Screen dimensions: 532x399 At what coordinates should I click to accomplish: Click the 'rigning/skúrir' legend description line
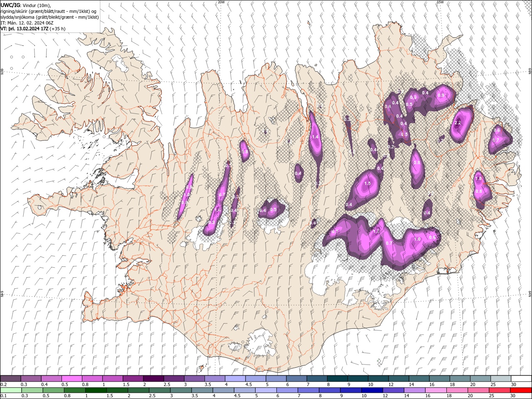49,11
